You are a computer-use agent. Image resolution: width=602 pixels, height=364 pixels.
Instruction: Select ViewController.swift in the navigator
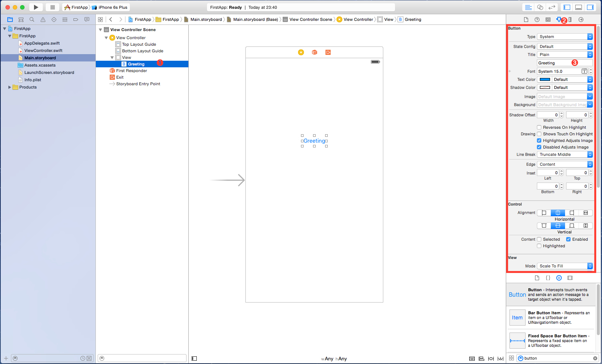point(43,50)
